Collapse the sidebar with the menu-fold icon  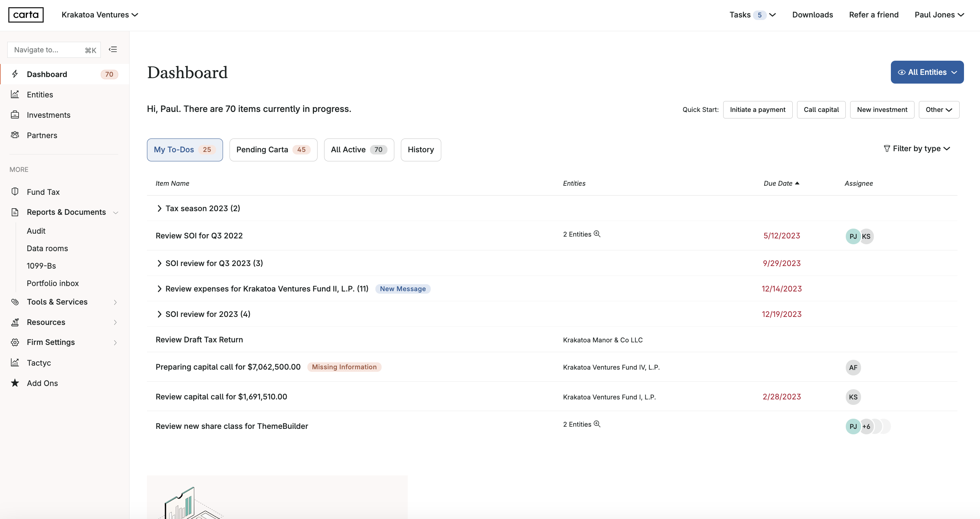tap(113, 49)
